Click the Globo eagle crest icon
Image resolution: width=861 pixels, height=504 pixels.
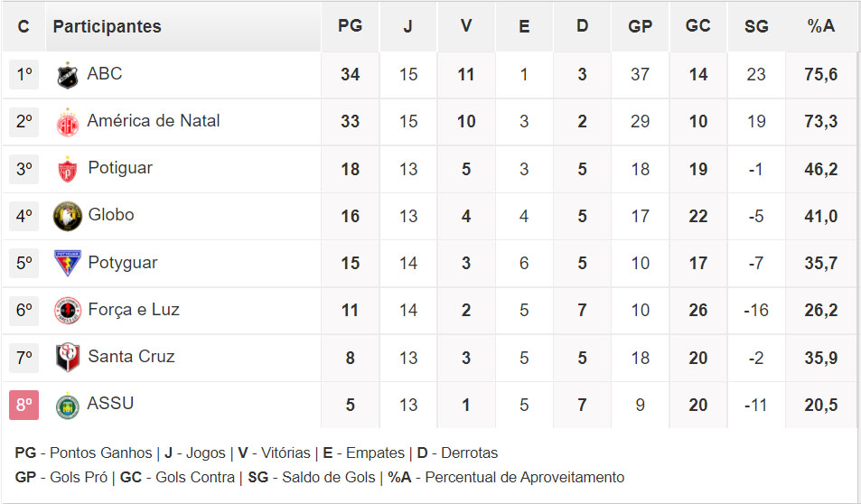(x=68, y=216)
